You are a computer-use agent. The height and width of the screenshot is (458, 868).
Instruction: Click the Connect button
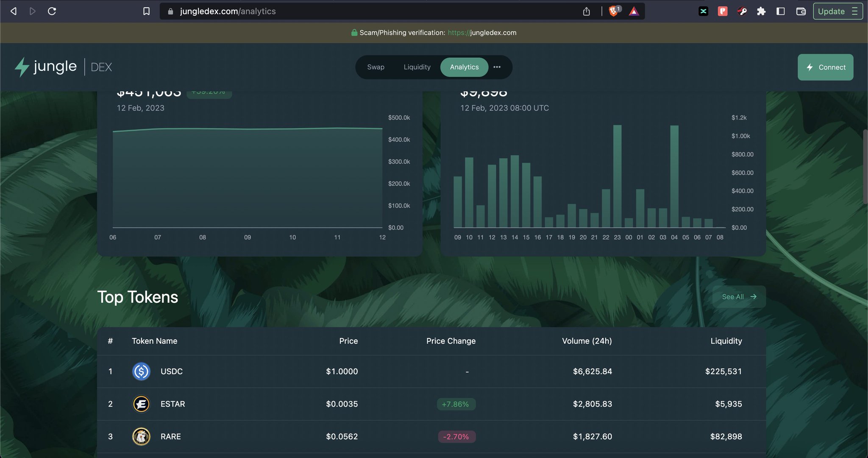pos(825,67)
